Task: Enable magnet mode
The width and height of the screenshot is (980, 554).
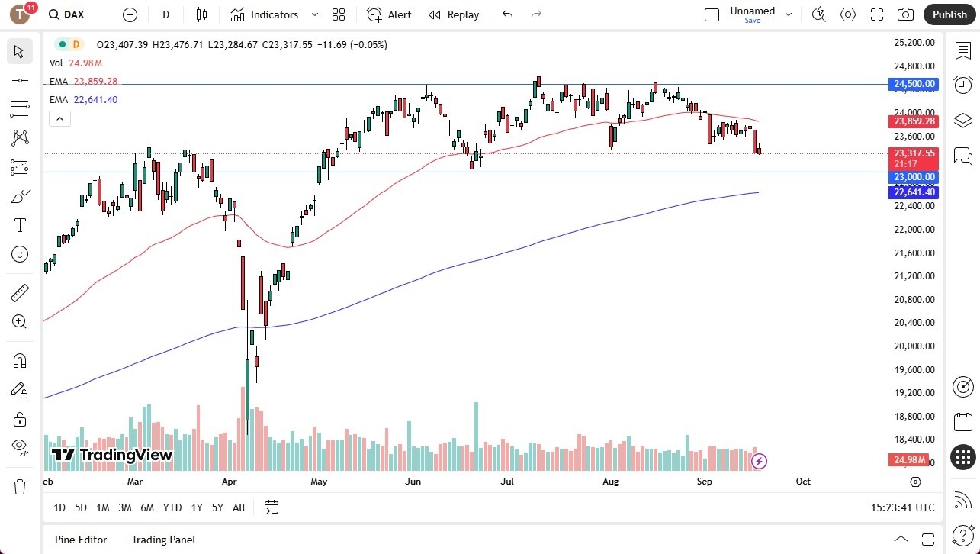Action: click(20, 360)
